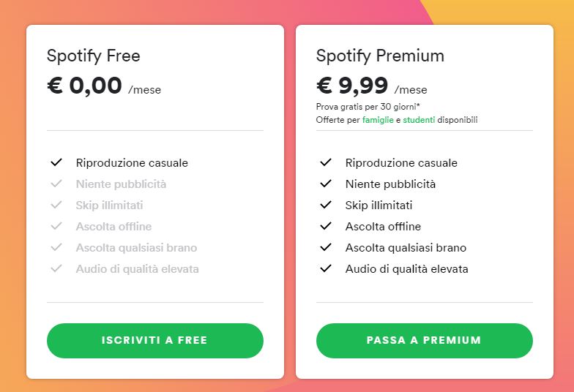Click Riproduzione casuale label in Premium card
The height and width of the screenshot is (392, 574).
[x=401, y=162]
